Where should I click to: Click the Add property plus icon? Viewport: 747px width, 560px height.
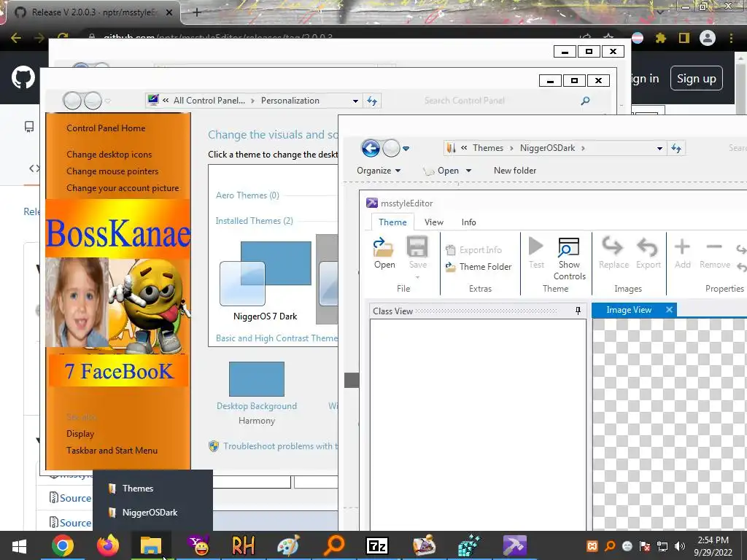[x=682, y=246]
